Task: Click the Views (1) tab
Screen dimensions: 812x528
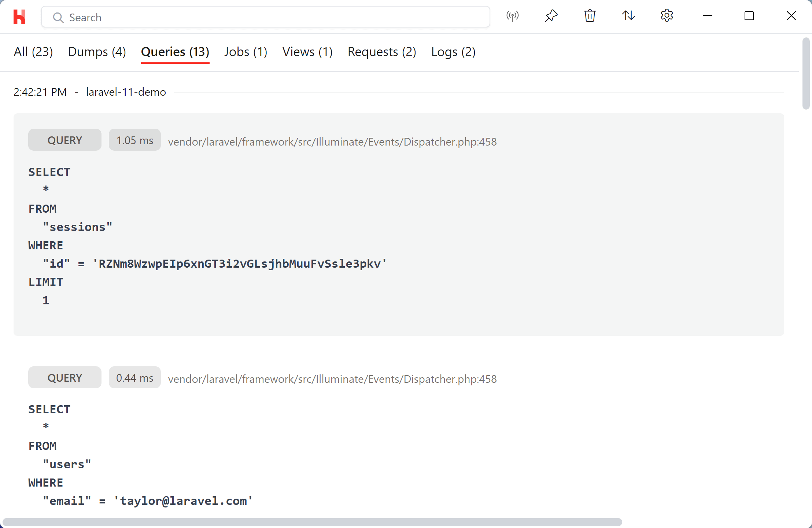Action: coord(307,51)
